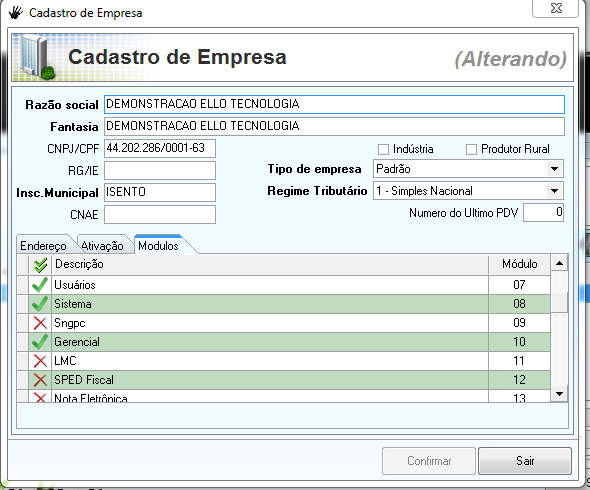Click the CNPJ/CPF input field
This screenshot has height=490, width=590.
click(x=160, y=148)
